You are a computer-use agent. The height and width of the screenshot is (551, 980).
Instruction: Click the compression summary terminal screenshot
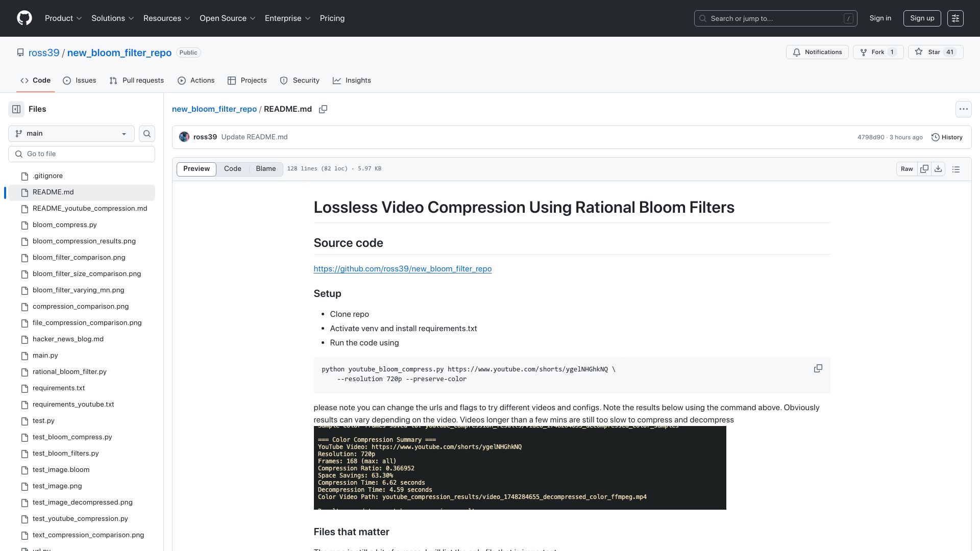point(520,467)
